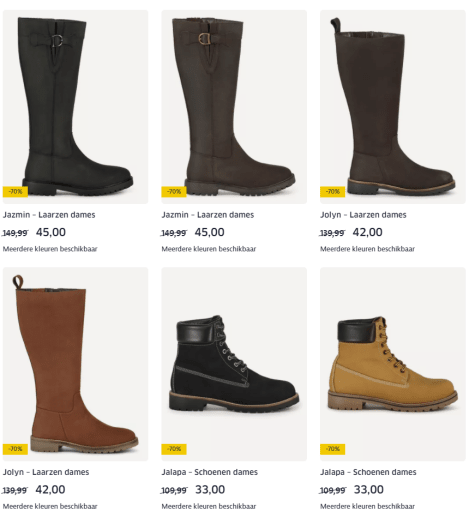Open the black Jazmin boot image
This screenshot has height=518, width=475.
pos(75,107)
